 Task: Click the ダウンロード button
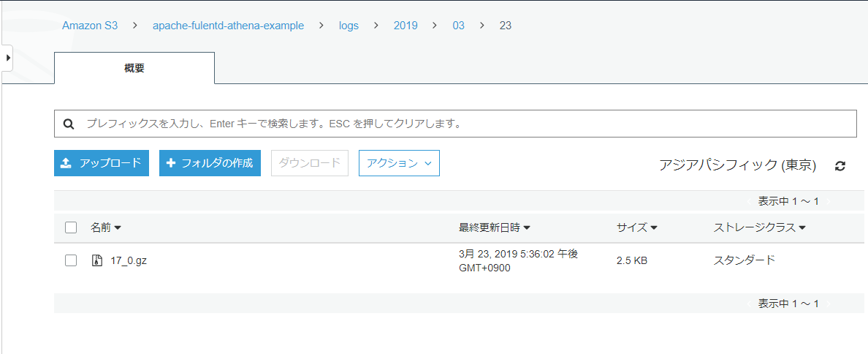coord(310,163)
